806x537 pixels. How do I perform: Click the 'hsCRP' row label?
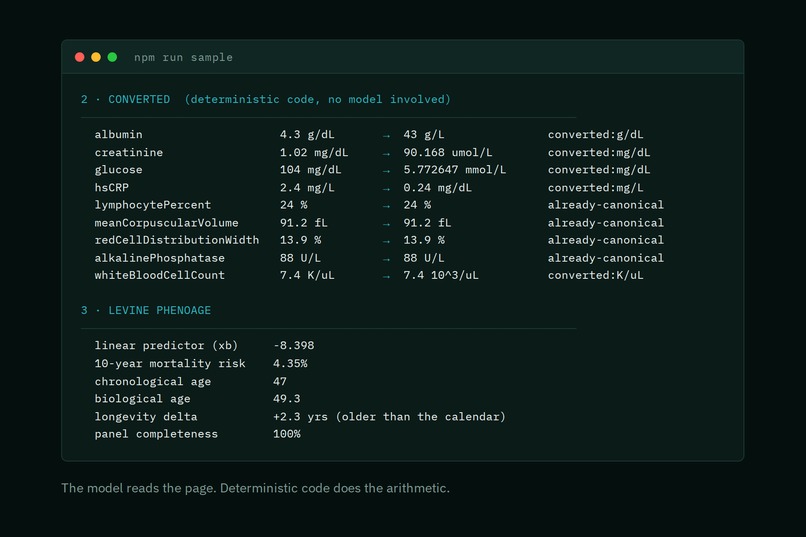click(x=112, y=188)
